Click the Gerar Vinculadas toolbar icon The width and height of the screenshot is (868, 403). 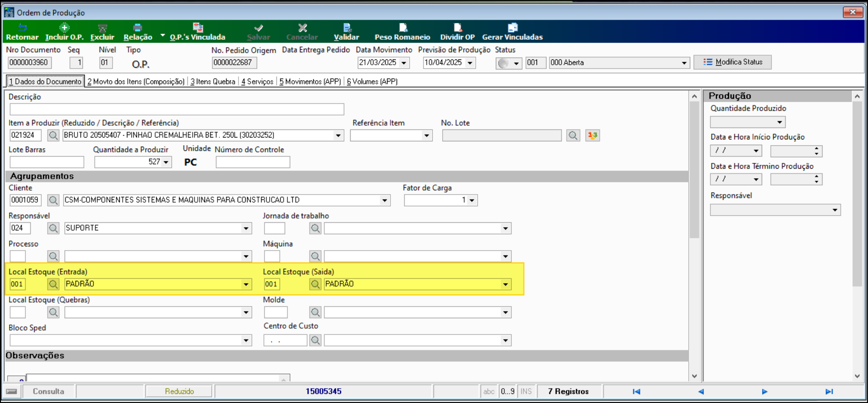[x=513, y=28]
